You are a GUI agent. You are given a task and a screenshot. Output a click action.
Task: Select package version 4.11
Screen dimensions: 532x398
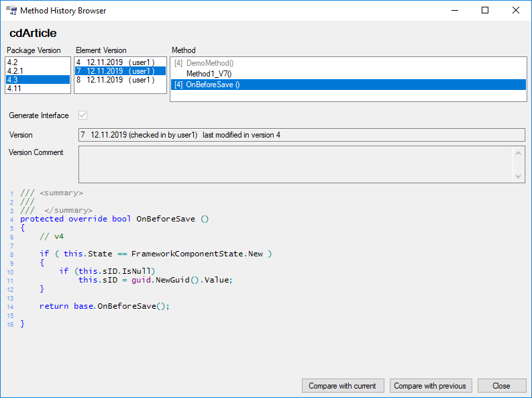38,89
